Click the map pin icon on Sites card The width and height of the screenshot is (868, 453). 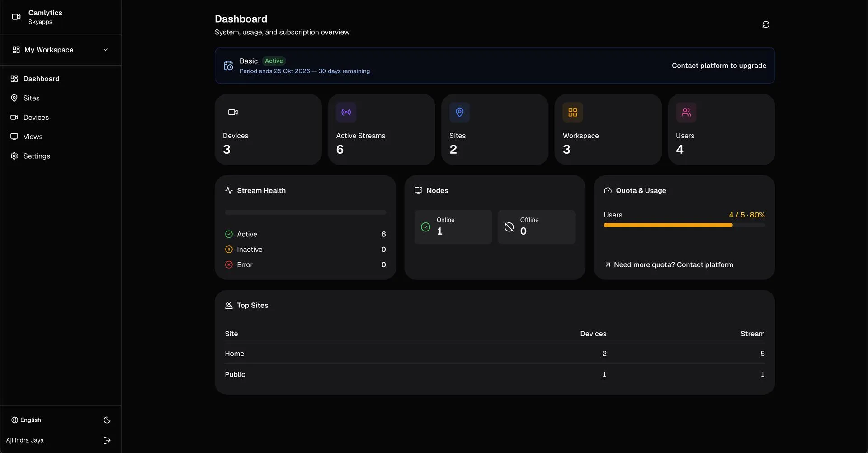point(459,112)
